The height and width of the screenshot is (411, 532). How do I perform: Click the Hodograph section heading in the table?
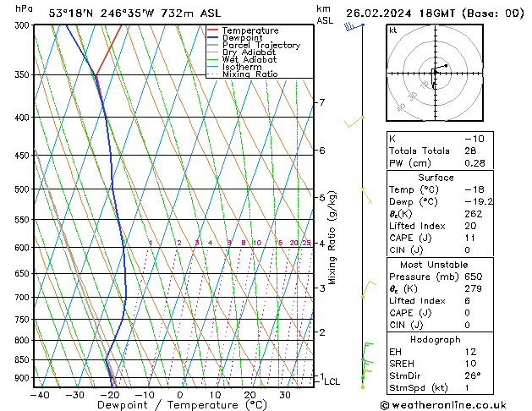[x=436, y=339]
